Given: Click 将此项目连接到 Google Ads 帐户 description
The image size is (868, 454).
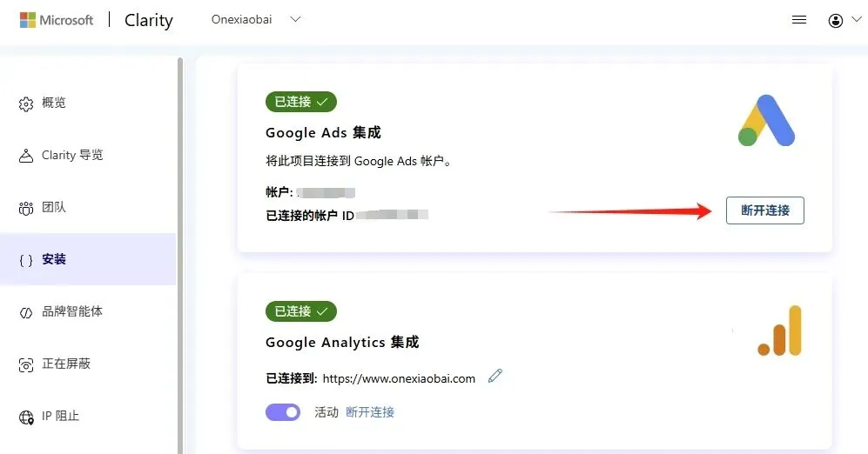Looking at the screenshot, I should click(359, 161).
